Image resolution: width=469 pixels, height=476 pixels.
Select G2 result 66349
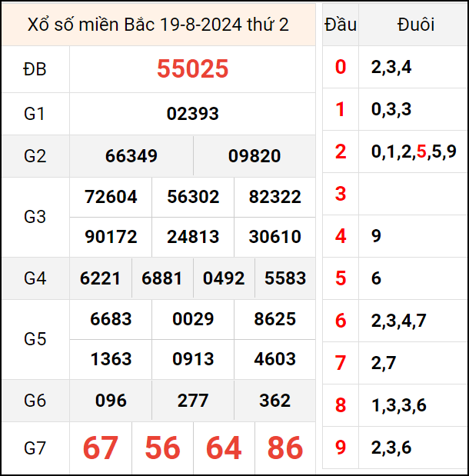[x=131, y=156]
